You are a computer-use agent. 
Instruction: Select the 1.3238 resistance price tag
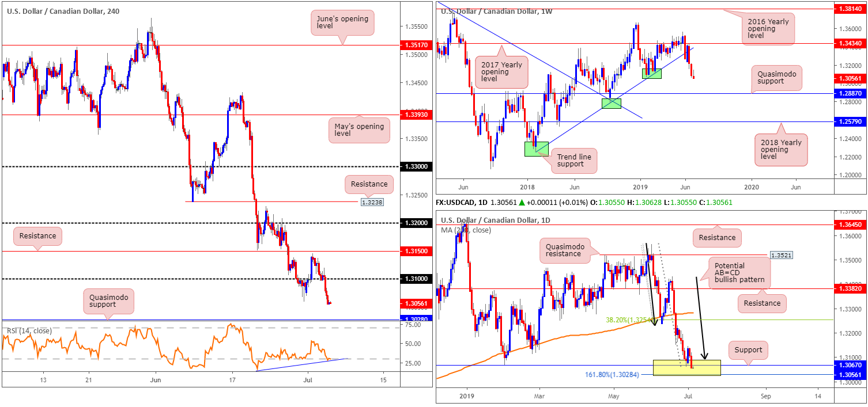click(371, 202)
